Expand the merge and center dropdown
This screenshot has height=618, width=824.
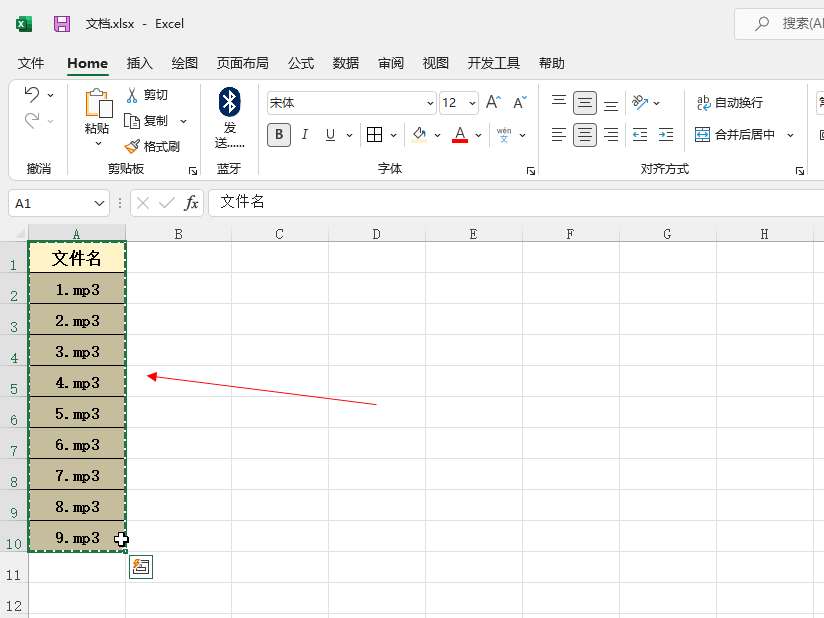(x=790, y=135)
